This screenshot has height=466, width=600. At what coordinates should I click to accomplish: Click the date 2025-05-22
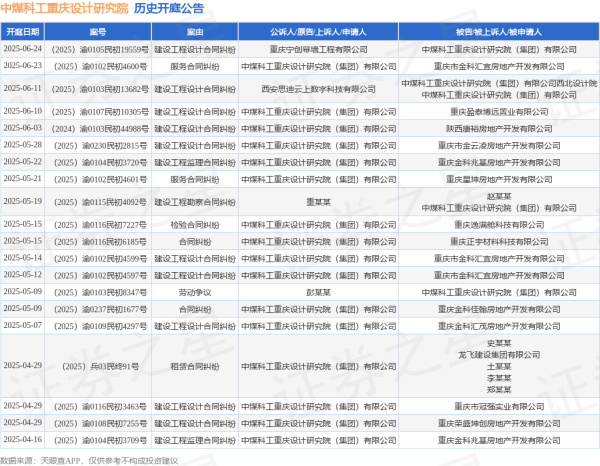(23, 161)
